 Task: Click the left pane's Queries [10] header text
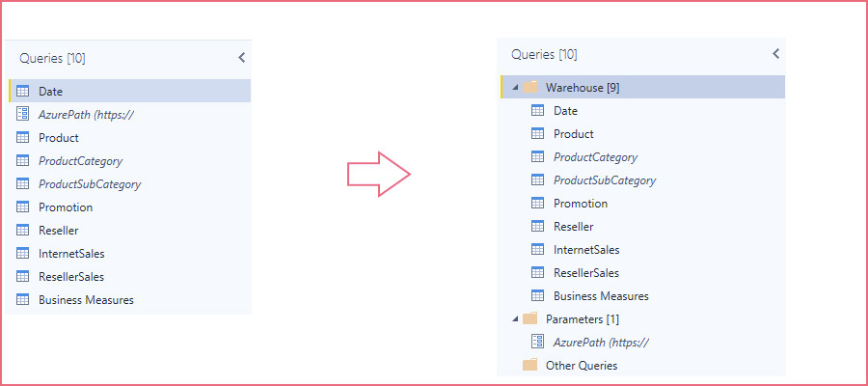53,58
